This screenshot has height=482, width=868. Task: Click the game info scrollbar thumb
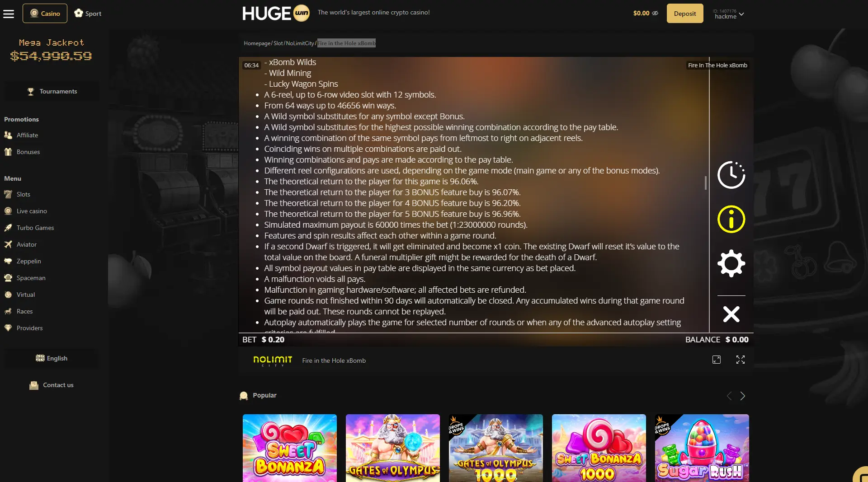[x=705, y=183]
